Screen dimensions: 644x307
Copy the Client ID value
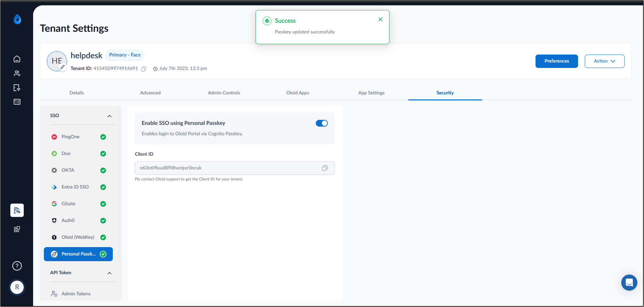pos(325,168)
